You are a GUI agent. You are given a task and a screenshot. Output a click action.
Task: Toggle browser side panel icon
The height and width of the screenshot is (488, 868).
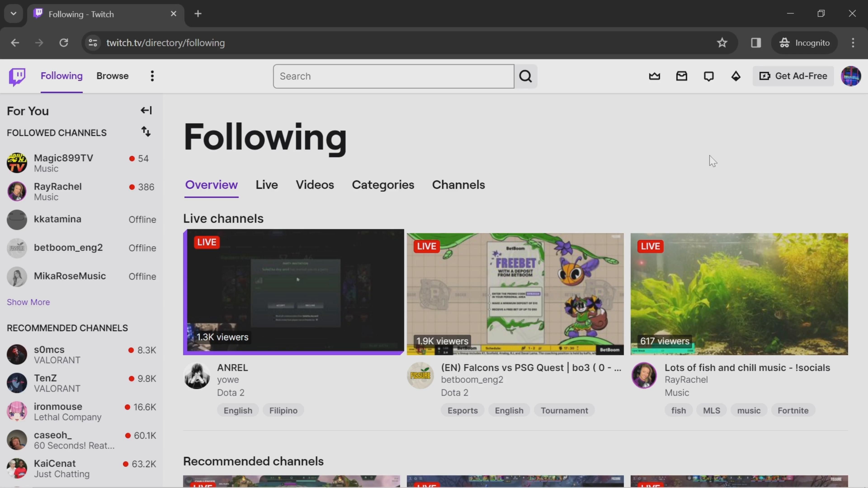(756, 43)
